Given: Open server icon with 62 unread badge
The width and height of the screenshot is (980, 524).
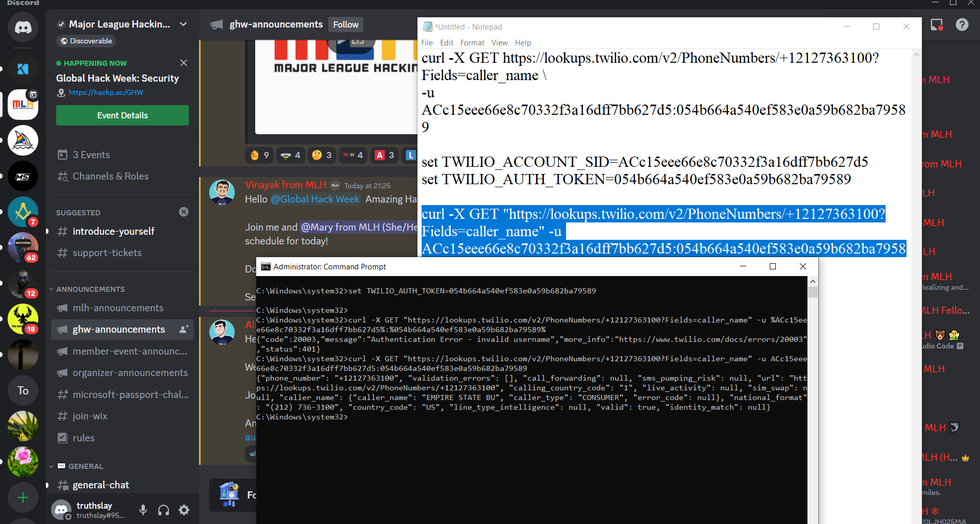Looking at the screenshot, I should click(23, 247).
